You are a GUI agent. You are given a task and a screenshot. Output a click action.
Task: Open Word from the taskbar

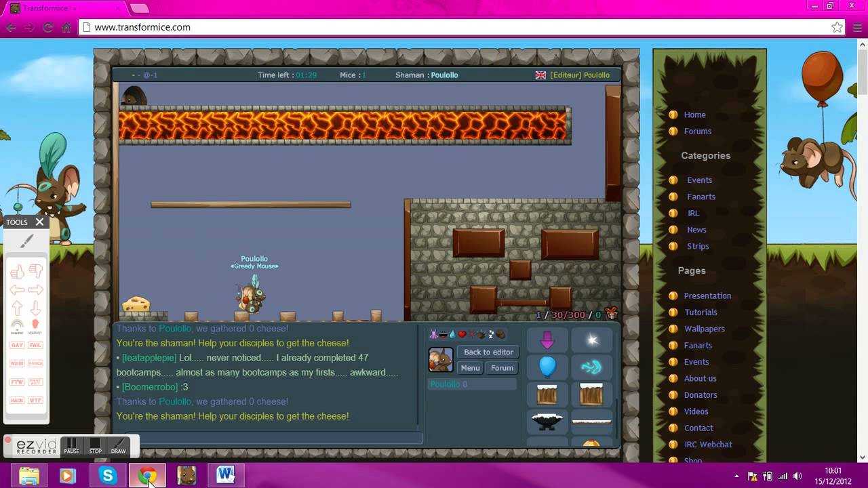coord(226,476)
